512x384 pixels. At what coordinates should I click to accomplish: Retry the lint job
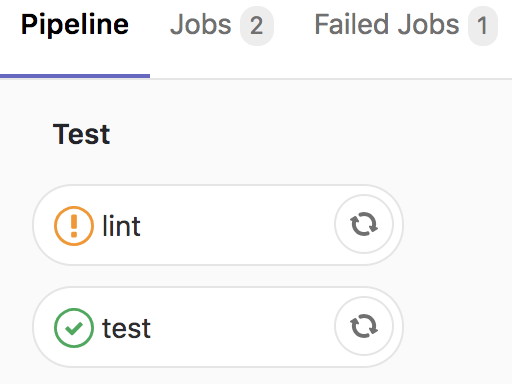tap(364, 224)
